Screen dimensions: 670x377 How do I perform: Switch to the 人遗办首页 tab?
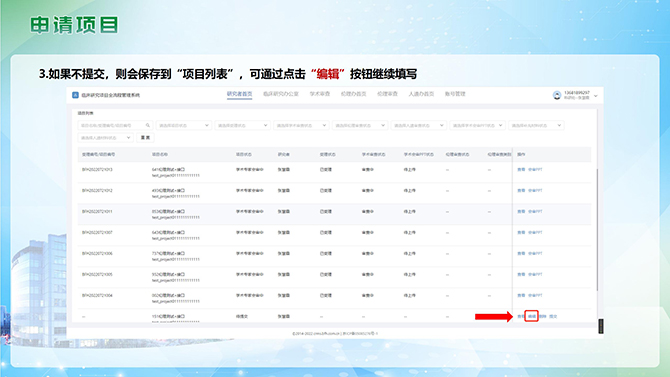tap(421, 94)
